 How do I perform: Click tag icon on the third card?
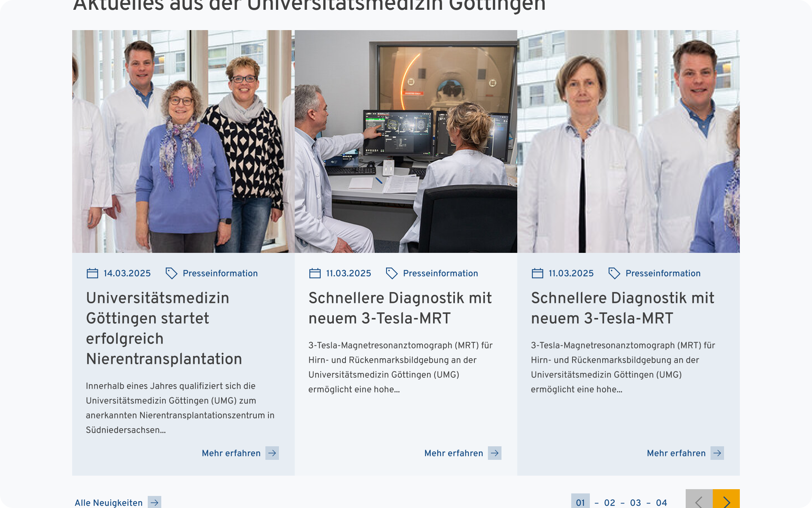[x=614, y=273]
